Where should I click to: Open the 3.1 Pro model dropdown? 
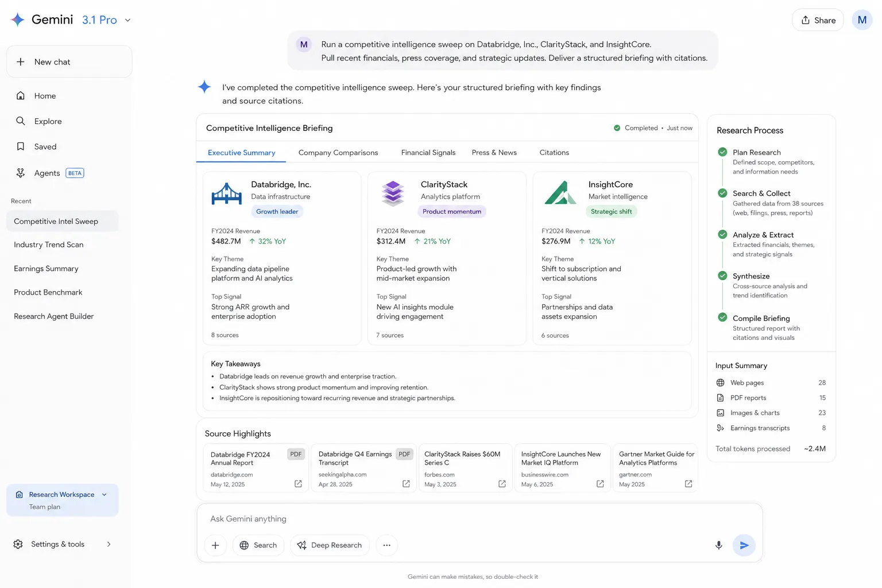[x=106, y=20]
